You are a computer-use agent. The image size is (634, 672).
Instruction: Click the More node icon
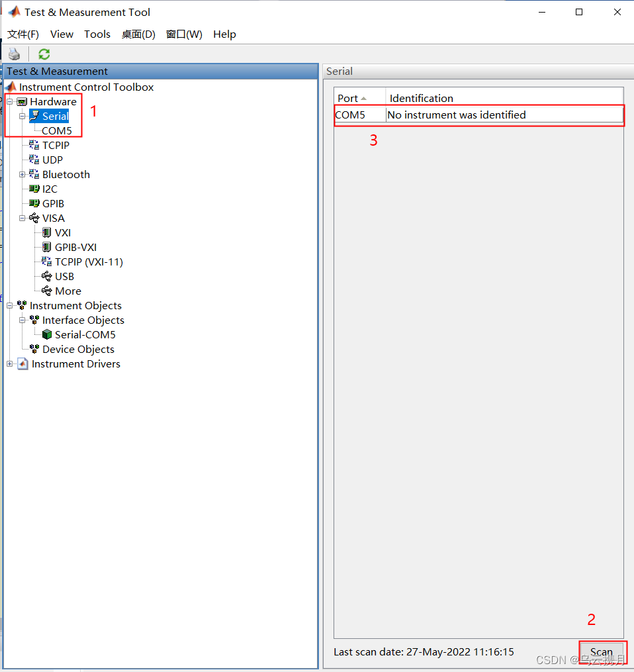coord(47,291)
